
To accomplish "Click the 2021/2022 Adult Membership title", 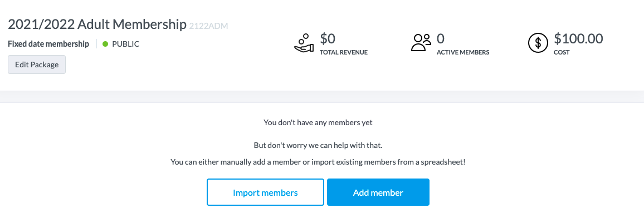I will 97,24.
